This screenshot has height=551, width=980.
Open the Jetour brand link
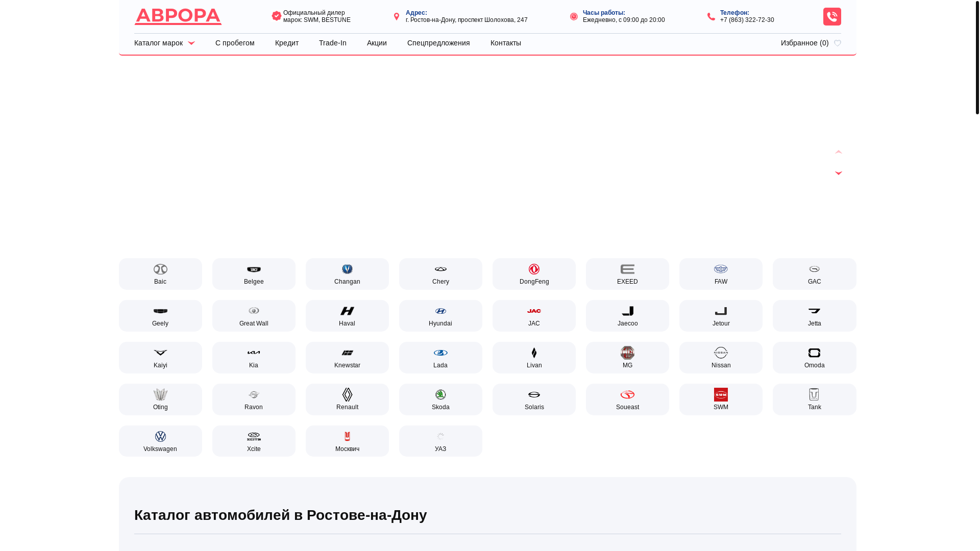pos(721,316)
